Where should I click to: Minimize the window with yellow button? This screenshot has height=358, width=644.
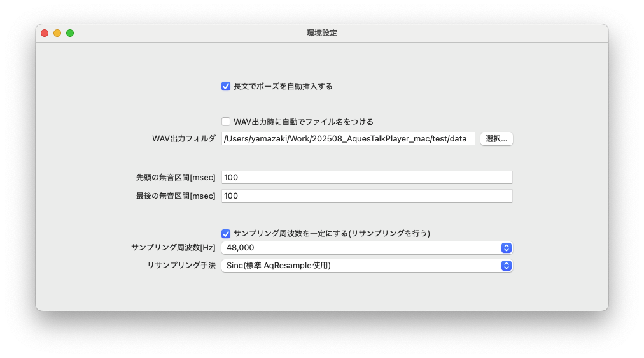(x=57, y=33)
